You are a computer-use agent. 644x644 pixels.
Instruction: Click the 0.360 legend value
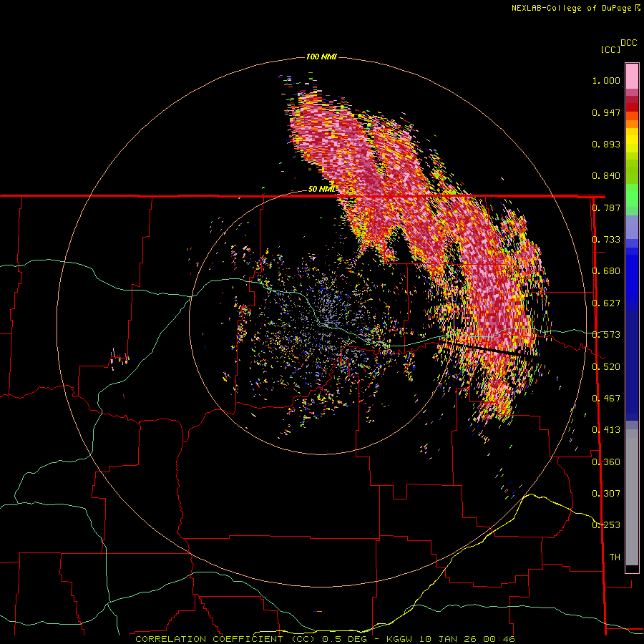pos(606,462)
